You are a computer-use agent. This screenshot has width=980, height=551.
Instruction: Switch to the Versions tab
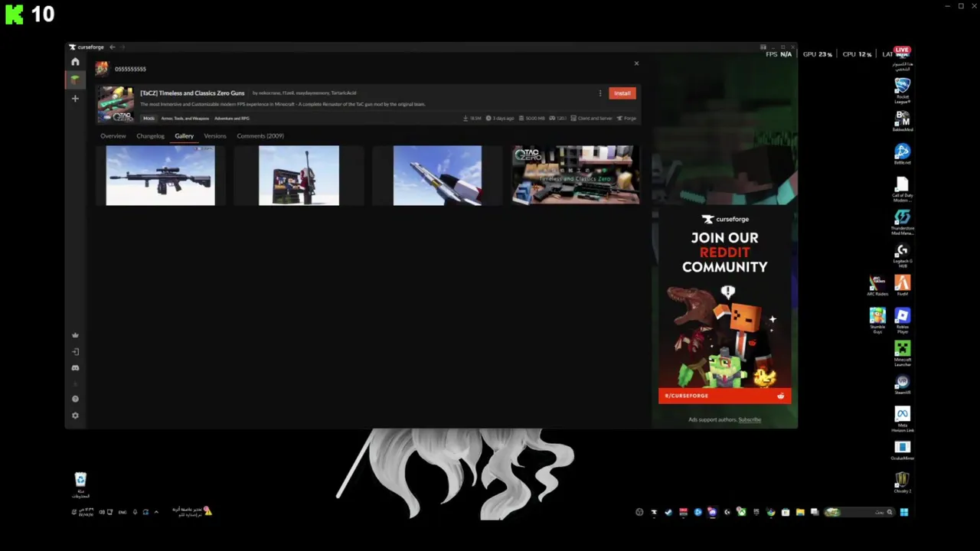215,135
